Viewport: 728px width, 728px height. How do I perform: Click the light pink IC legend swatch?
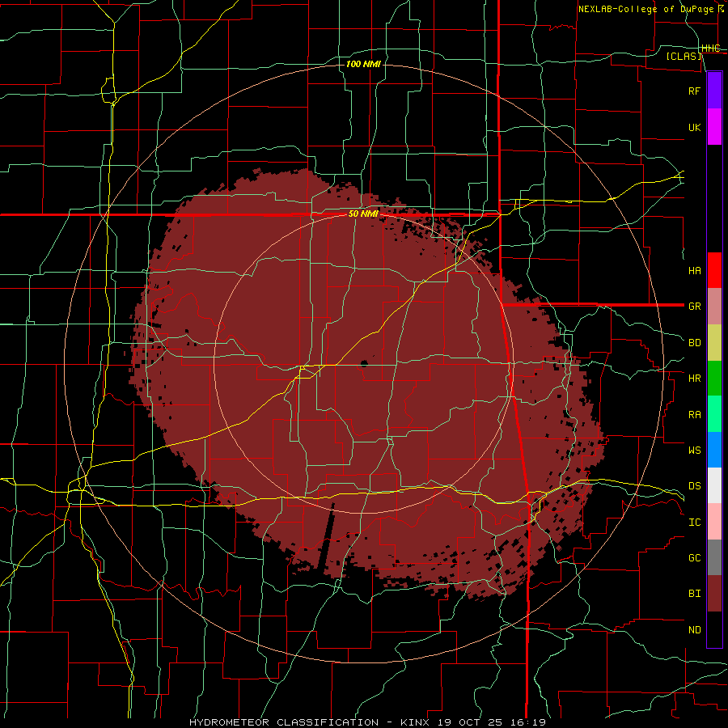714,522
